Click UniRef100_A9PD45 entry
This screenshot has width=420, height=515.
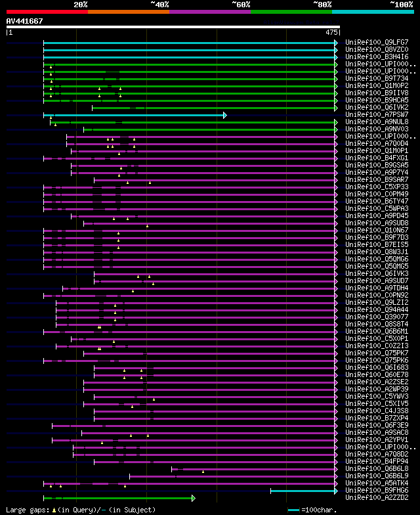[377, 215]
